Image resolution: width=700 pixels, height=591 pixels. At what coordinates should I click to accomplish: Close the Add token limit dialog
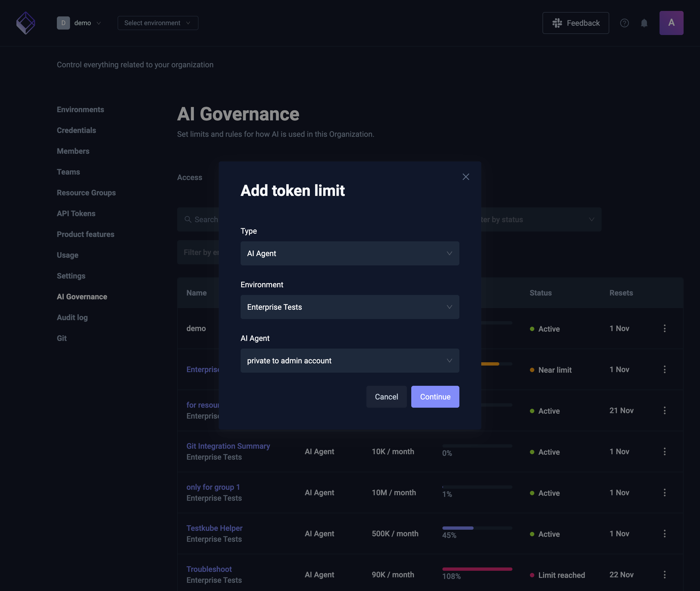coord(466,177)
